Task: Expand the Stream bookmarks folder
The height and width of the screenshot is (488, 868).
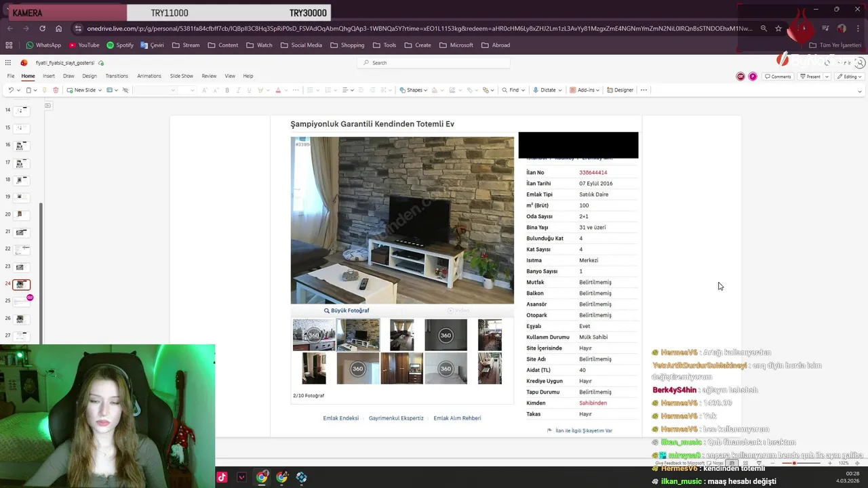Action: [x=186, y=45]
